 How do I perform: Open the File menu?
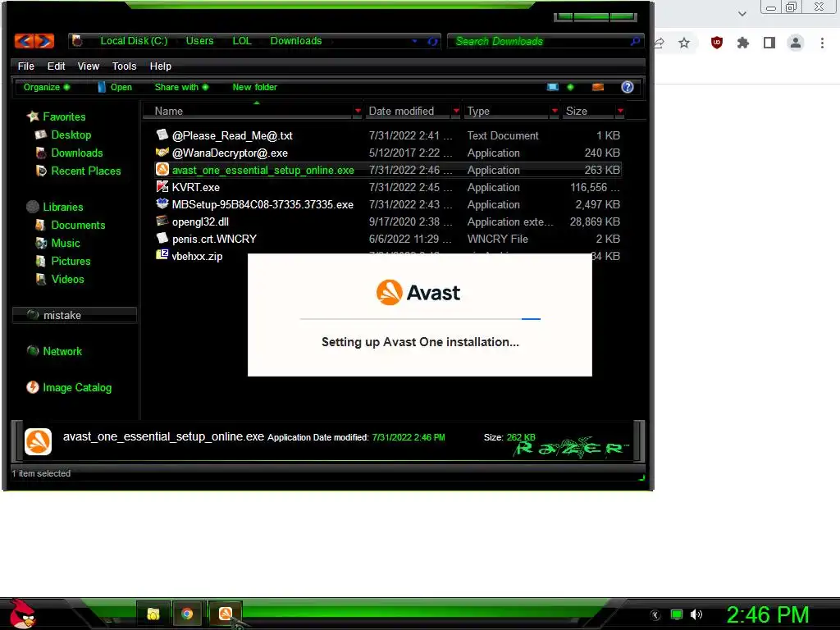[x=25, y=66]
